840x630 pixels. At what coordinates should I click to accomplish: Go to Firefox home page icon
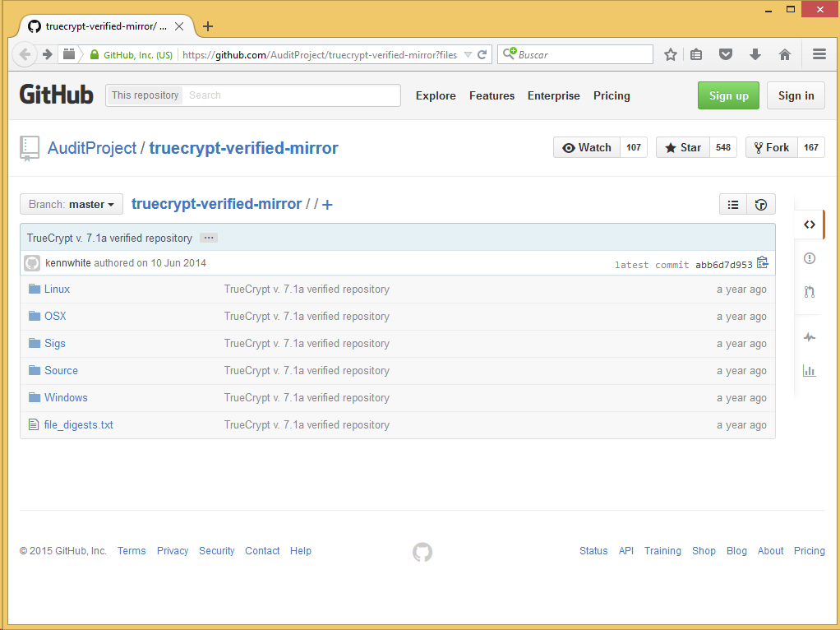point(785,54)
